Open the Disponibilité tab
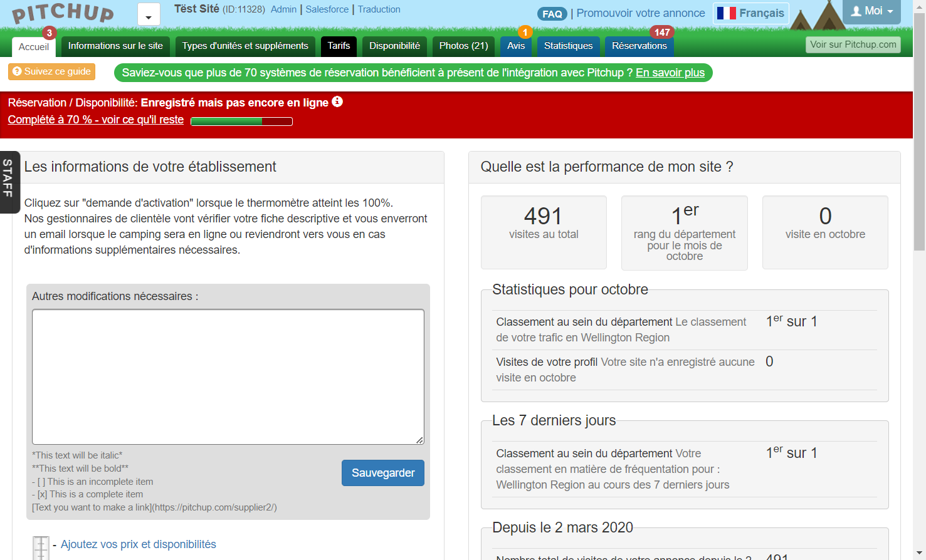 point(394,46)
